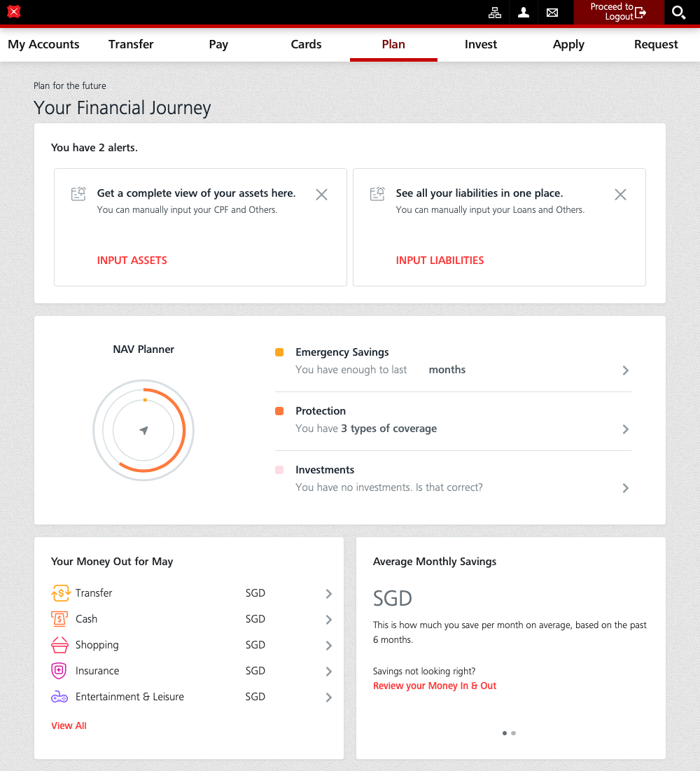The width and height of the screenshot is (700, 771).
Task: Expand the Protection row chevron
Action: [x=626, y=429]
